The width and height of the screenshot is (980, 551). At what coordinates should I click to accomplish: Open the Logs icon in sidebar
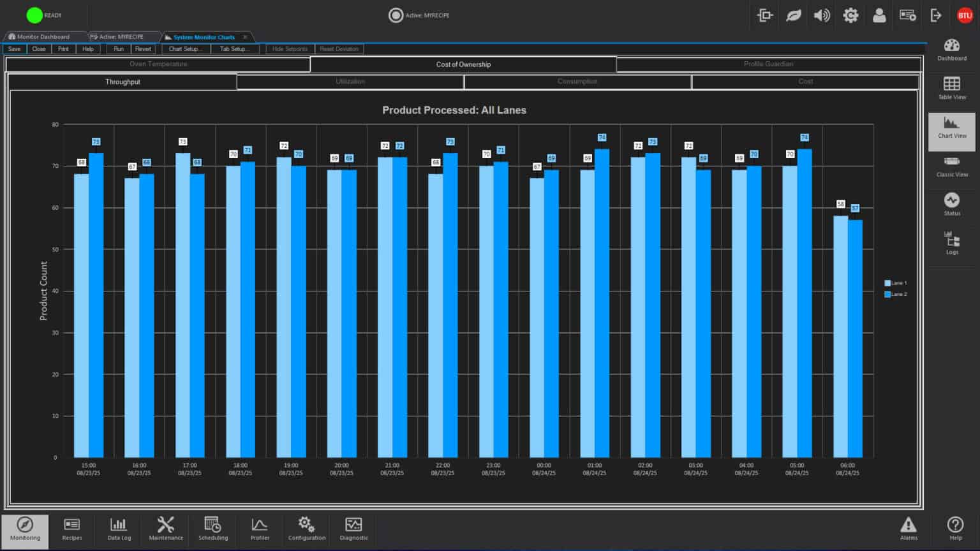951,243
